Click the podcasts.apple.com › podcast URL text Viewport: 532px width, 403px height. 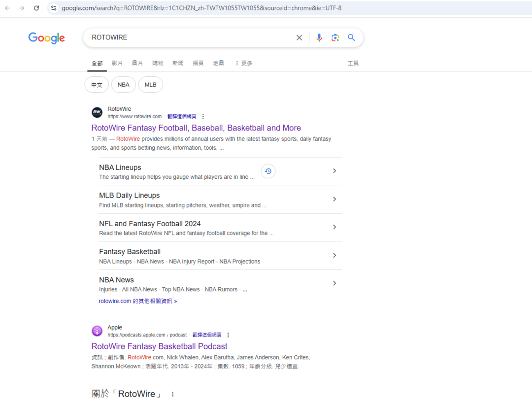147,335
